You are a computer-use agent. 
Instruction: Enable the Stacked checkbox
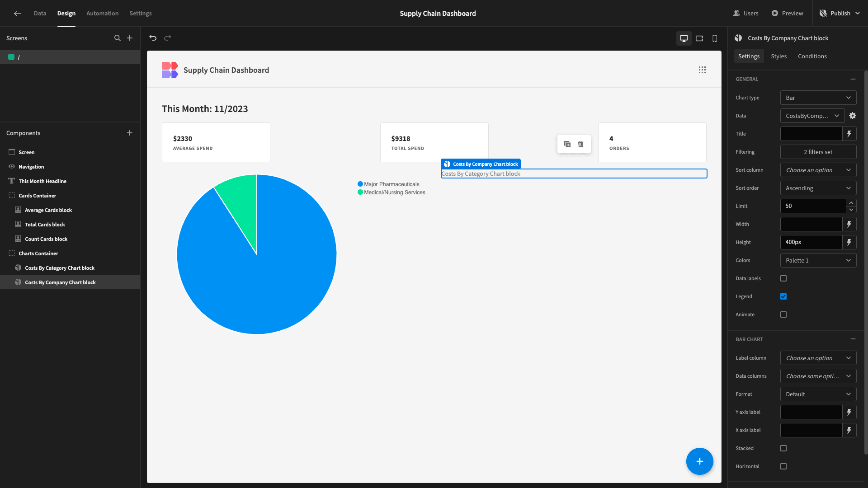783,448
